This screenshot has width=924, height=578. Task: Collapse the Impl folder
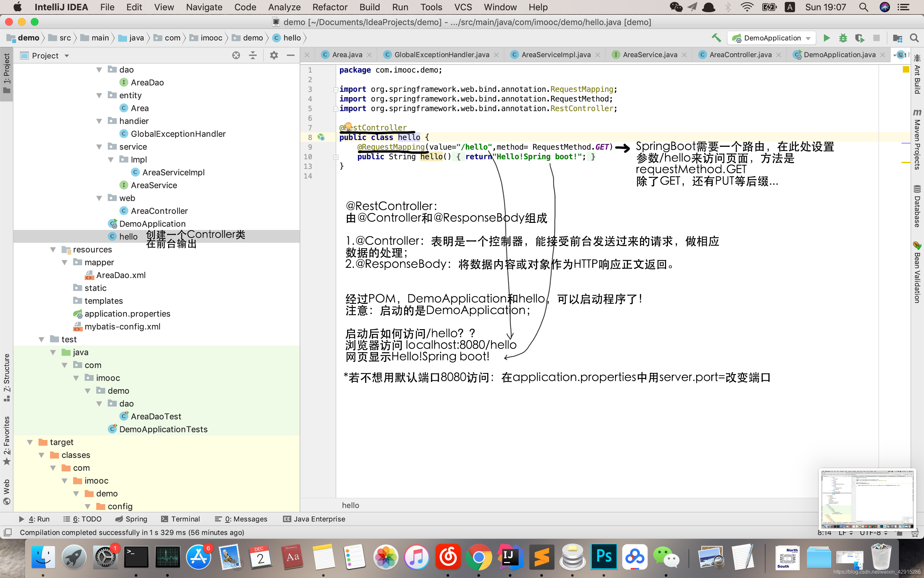point(111,159)
